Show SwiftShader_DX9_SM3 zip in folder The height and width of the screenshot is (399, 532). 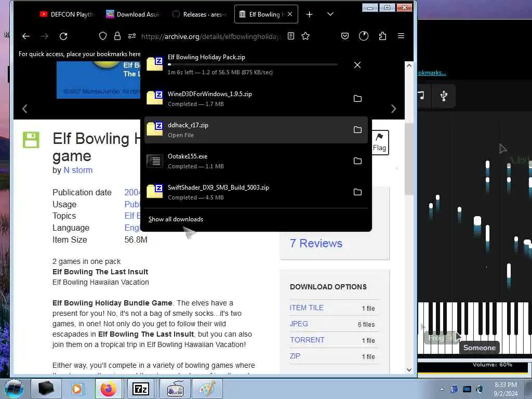coord(357,192)
